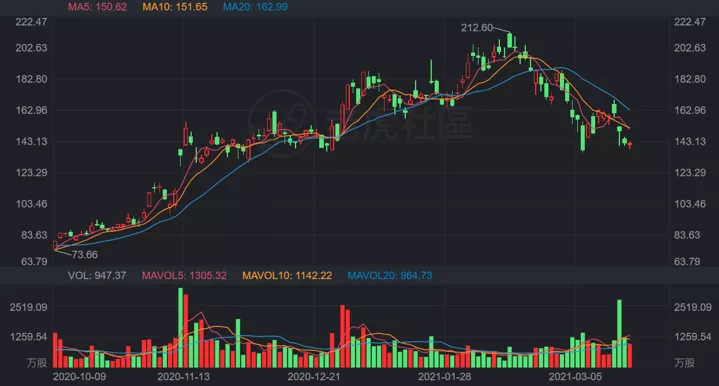The image size is (719, 386).
Task: Click the last small red candlestick on the chart
Action: click(x=630, y=145)
